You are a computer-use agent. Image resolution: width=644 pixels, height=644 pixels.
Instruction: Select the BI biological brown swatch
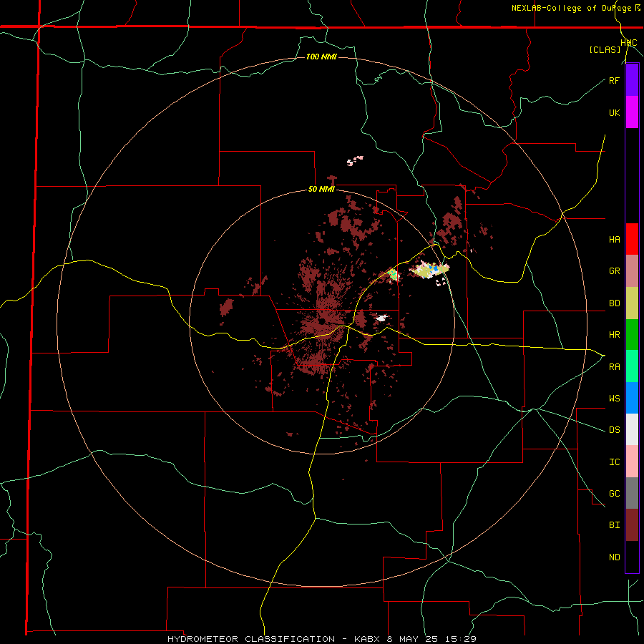[632, 525]
